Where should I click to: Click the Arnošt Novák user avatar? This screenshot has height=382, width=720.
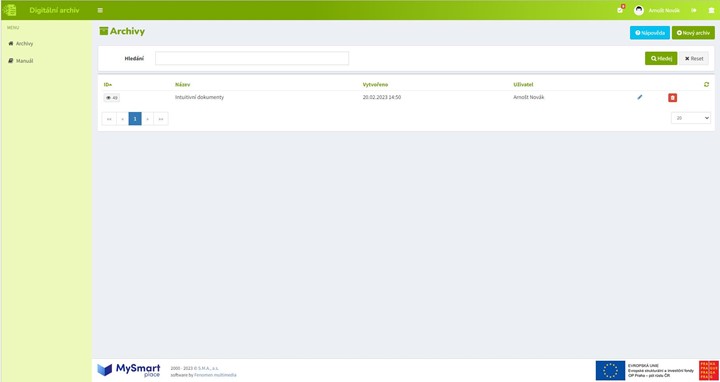coord(639,10)
